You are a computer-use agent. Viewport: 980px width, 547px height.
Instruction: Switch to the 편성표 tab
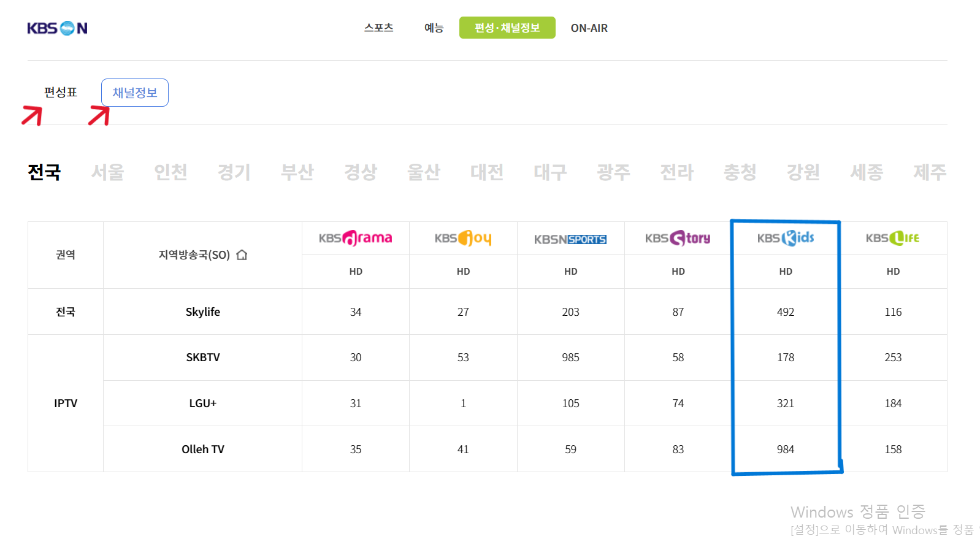tap(61, 93)
